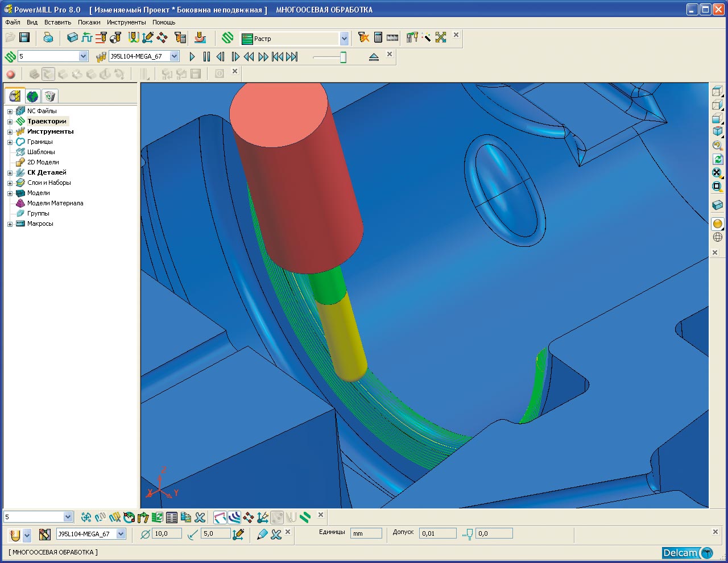The width and height of the screenshot is (728, 563).
Task: Select the top wireframe cube view icon
Action: [x=718, y=91]
